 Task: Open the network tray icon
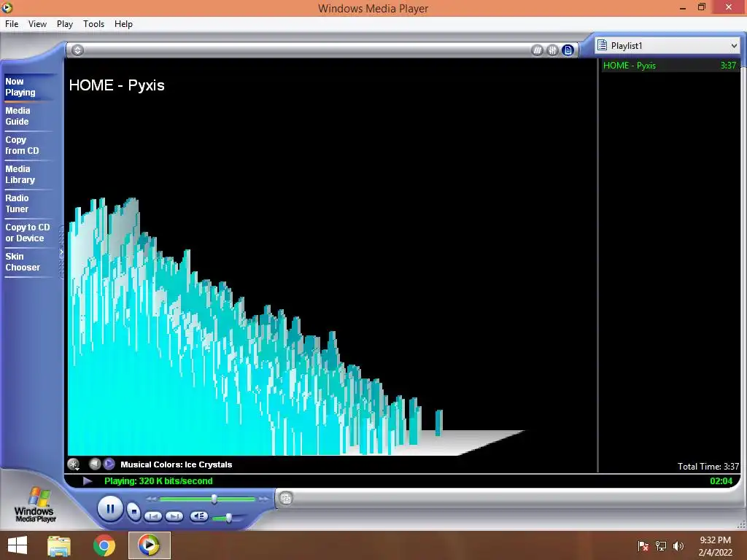[x=661, y=545]
